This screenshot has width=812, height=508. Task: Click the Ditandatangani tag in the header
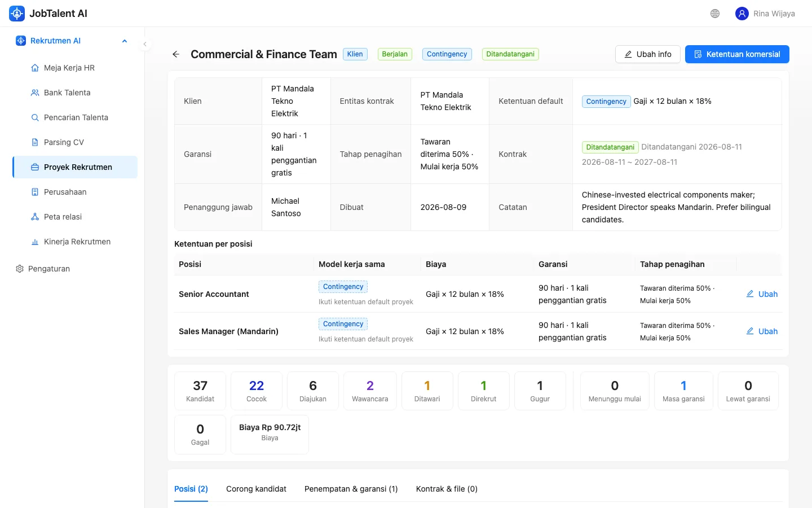[510, 54]
